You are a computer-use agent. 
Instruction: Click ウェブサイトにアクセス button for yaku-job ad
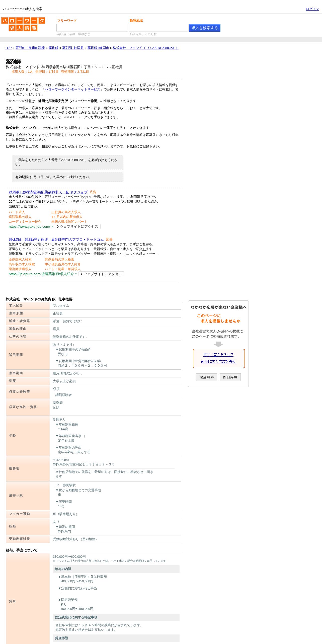[x=77, y=226]
